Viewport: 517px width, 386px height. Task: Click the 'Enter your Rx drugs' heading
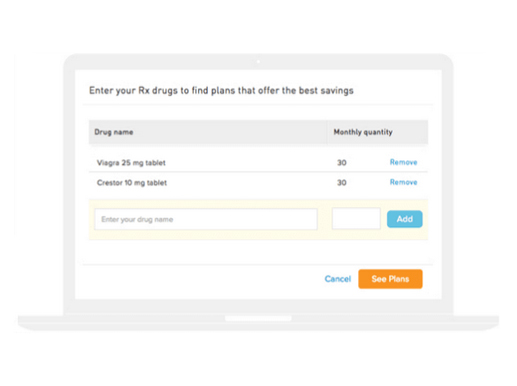(x=221, y=91)
